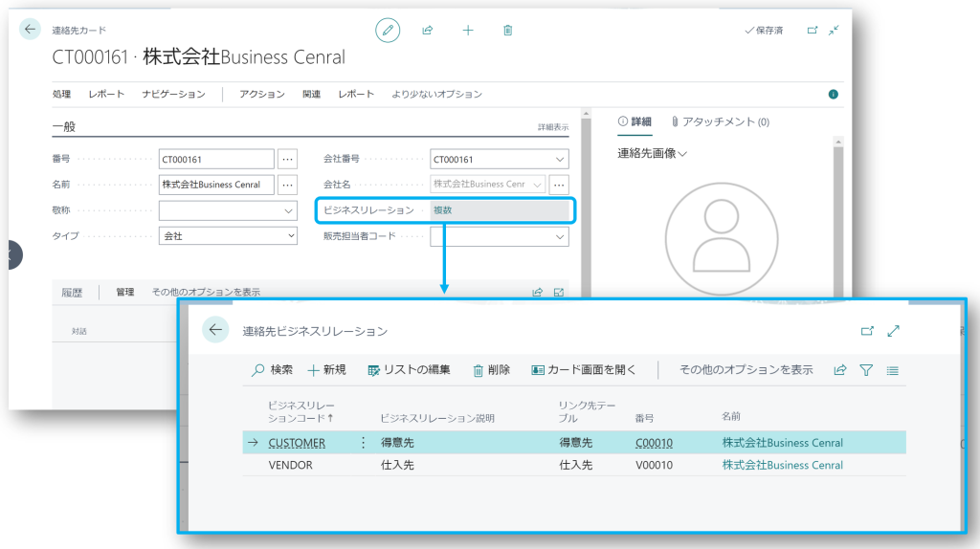Open the 名前 field ellipsis button
Screen dimensions: 980x549
287,185
